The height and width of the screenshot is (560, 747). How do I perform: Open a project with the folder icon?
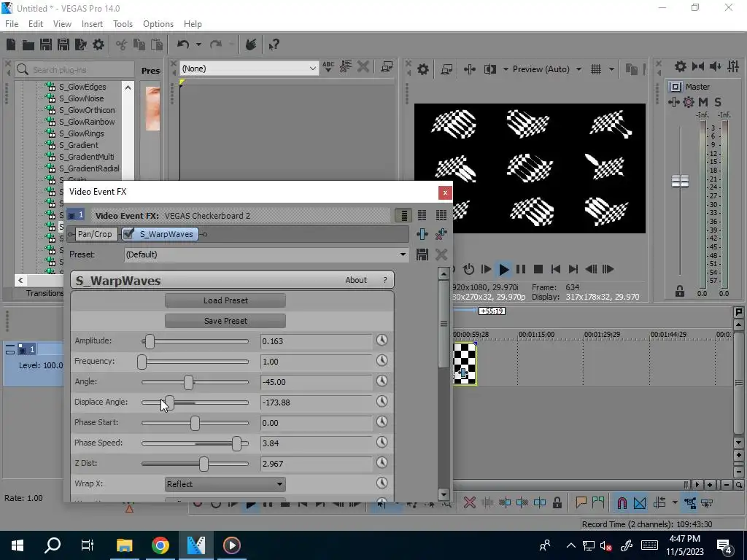[28, 44]
